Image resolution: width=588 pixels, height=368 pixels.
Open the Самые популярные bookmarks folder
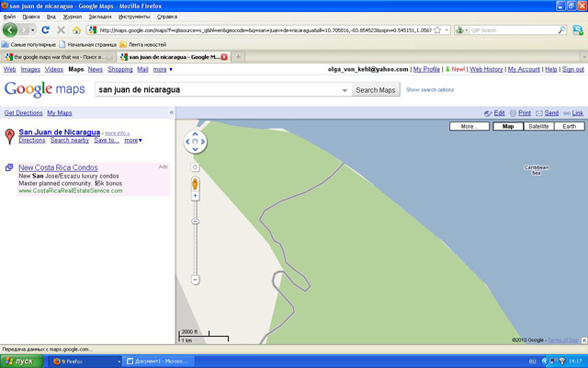[28, 44]
